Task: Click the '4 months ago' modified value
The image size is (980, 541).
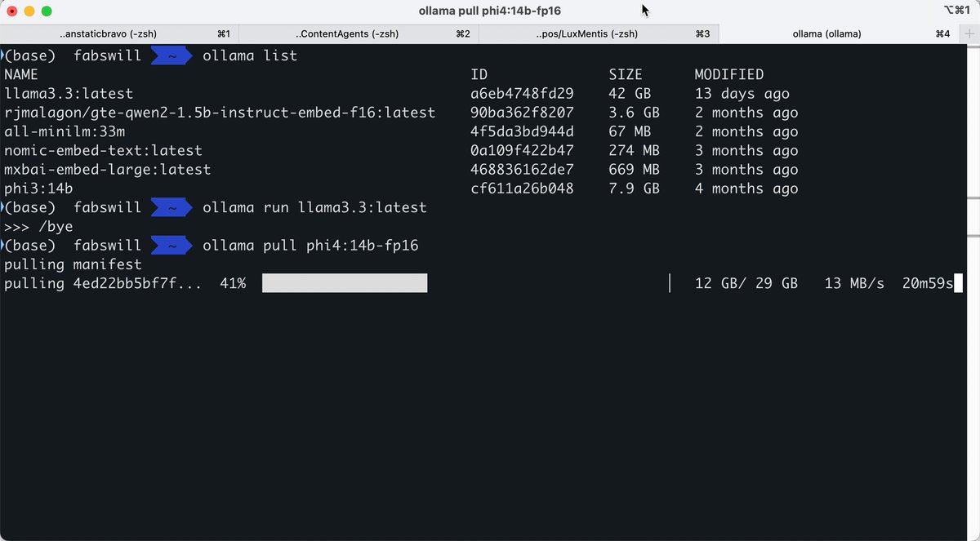Action: [x=746, y=188]
